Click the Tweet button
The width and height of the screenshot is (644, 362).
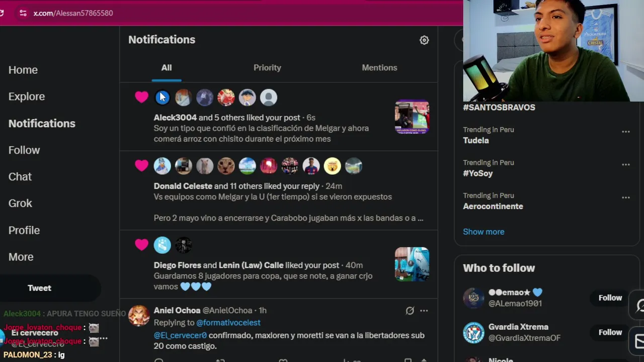(x=39, y=288)
